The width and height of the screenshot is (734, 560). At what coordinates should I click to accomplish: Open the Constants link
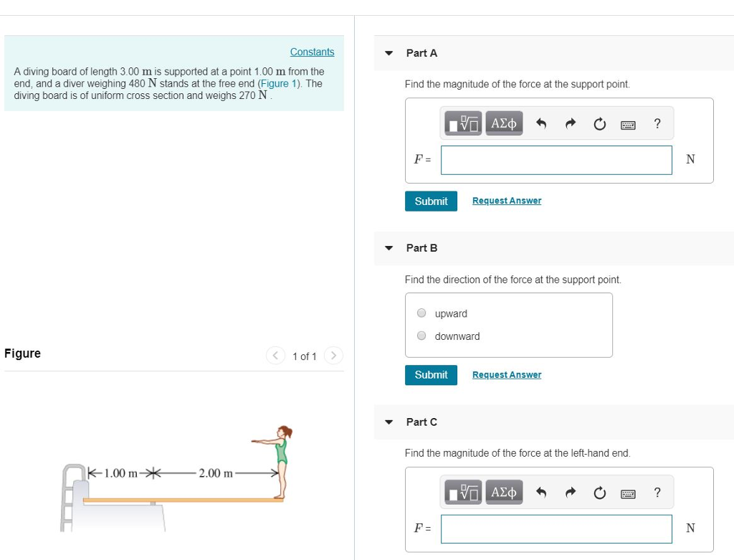point(312,52)
